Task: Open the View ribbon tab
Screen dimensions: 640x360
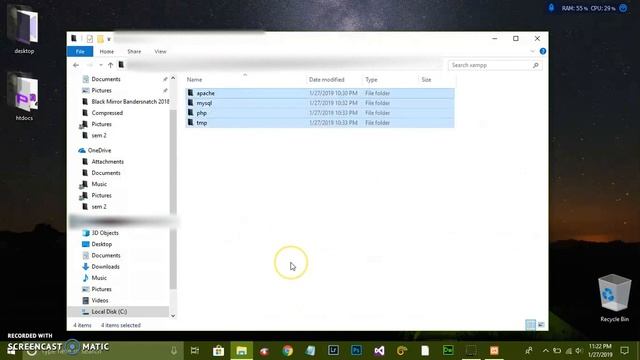Action: tap(160, 51)
